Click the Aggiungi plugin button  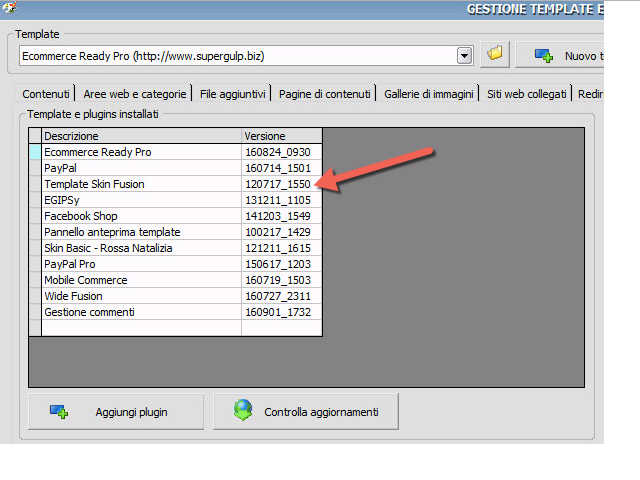click(x=116, y=411)
